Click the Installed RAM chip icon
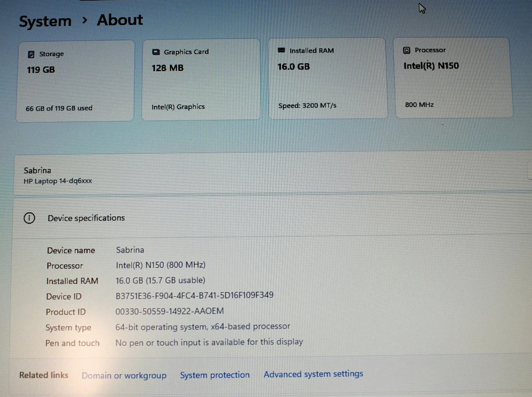 pos(281,50)
